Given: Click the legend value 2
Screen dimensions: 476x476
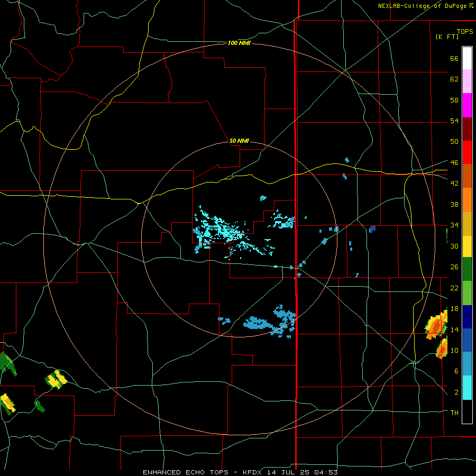Looking at the screenshot, I should pyautogui.click(x=456, y=392).
